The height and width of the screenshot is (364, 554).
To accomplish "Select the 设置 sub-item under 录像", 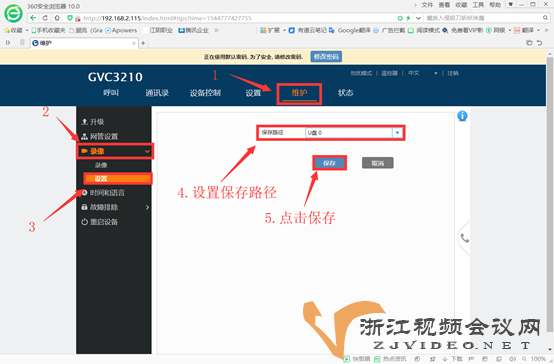I will tap(118, 178).
